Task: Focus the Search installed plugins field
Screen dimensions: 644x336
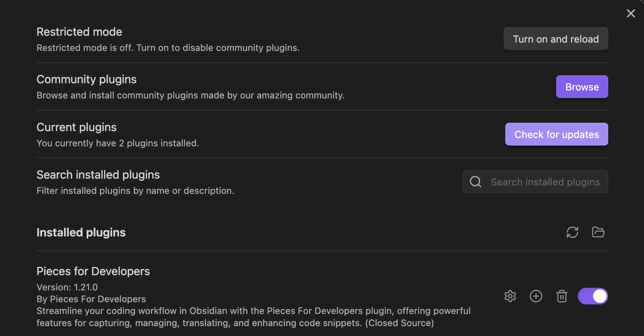Action: tap(535, 182)
